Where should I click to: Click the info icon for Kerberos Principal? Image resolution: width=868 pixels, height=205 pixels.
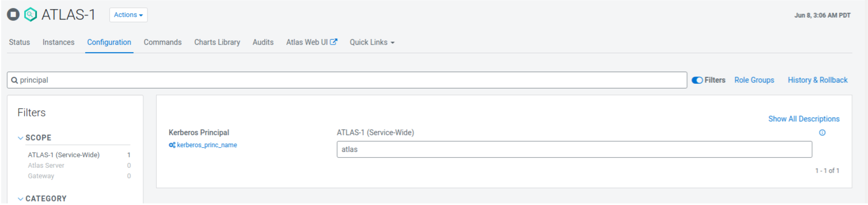(x=822, y=133)
